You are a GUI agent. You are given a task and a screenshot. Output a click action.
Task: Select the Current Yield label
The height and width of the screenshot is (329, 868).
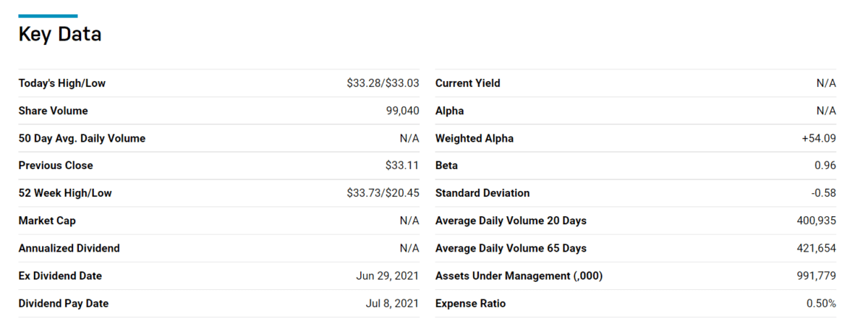(x=468, y=83)
